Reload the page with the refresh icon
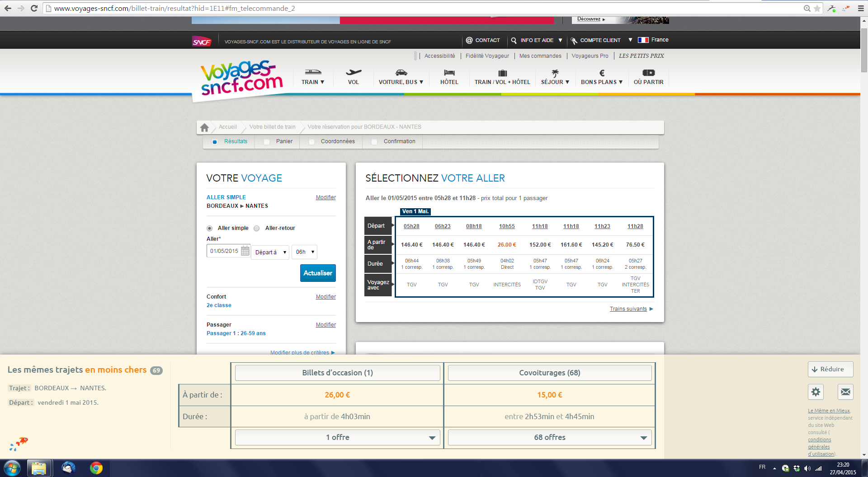This screenshot has width=868, height=477. tap(34, 8)
